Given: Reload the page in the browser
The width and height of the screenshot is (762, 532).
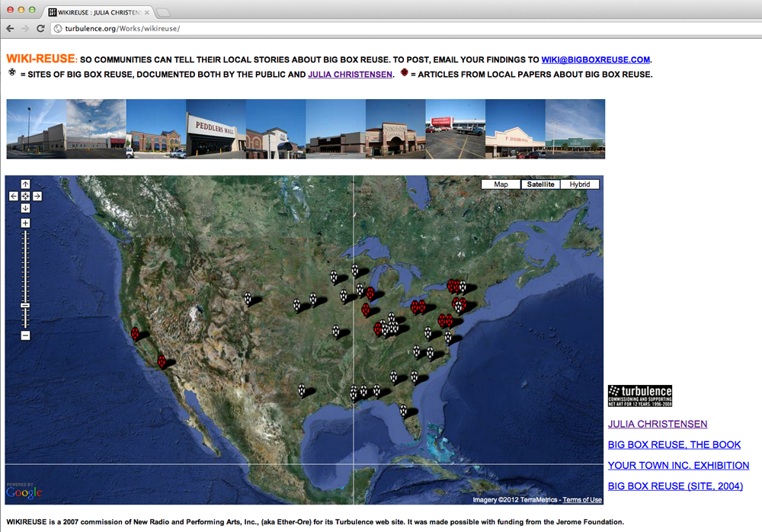Looking at the screenshot, I should pos(40,28).
